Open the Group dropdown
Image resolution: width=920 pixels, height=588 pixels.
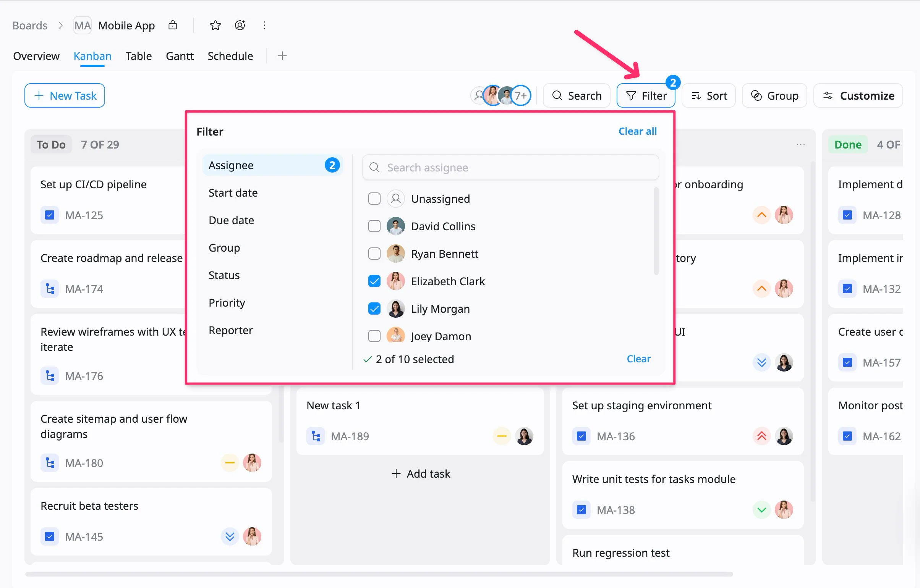[x=774, y=95]
